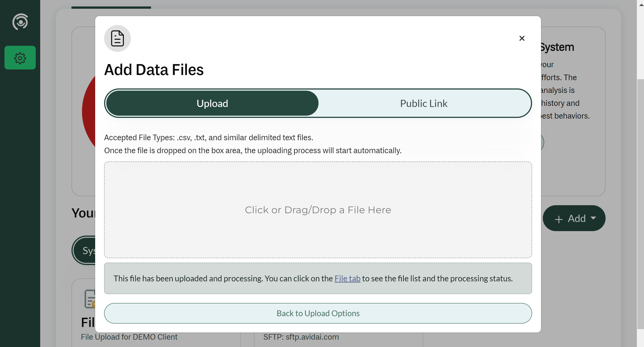The image size is (644, 347).
Task: Click the SFTP: sftp.avidai.com text
Action: [x=301, y=337]
